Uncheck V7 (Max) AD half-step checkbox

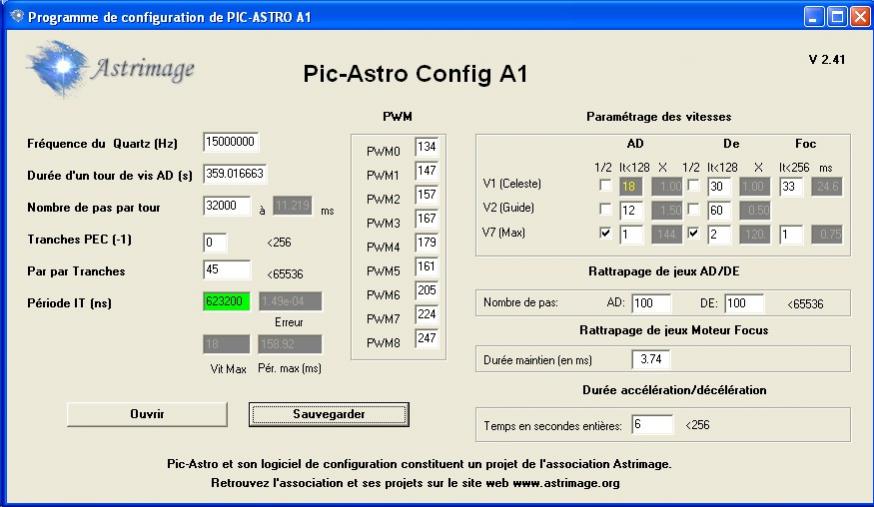605,232
